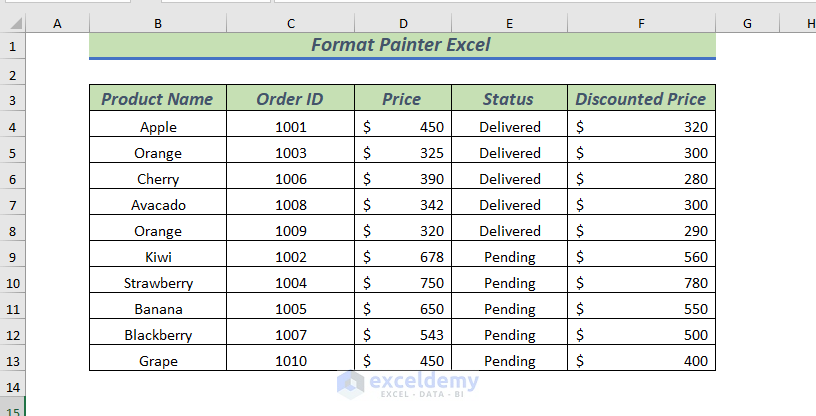Select the 'Order ID' header cell
The image size is (816, 416).
point(290,99)
